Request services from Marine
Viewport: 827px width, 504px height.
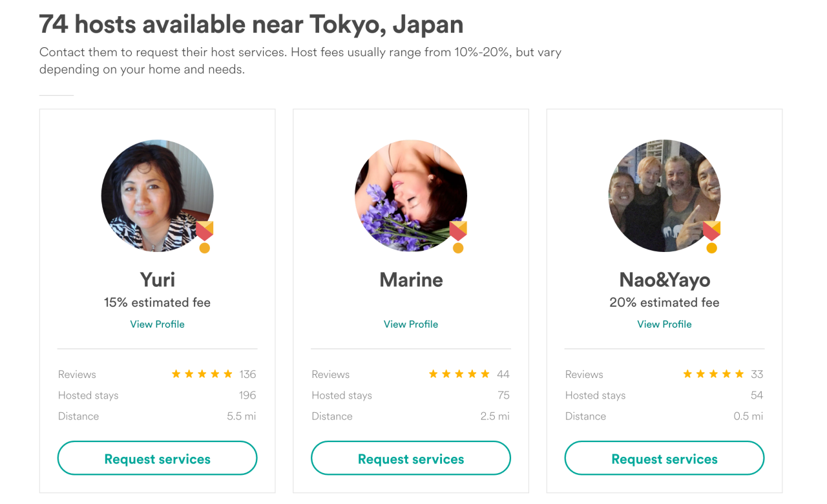click(411, 458)
